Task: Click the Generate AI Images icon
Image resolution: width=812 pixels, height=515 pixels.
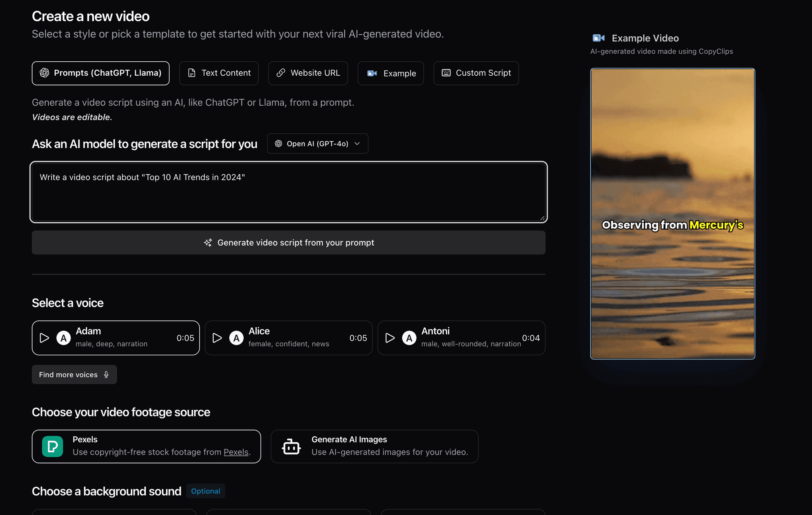Action: [291, 446]
